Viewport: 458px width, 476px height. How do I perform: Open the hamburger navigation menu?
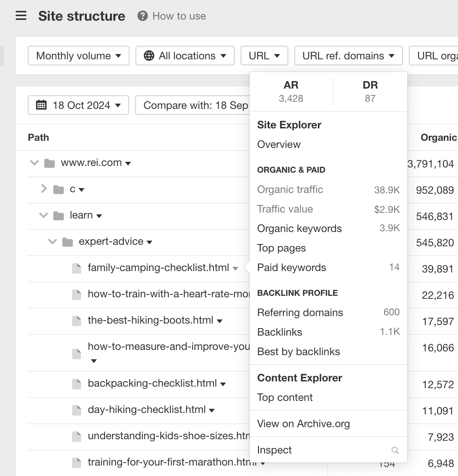(21, 16)
